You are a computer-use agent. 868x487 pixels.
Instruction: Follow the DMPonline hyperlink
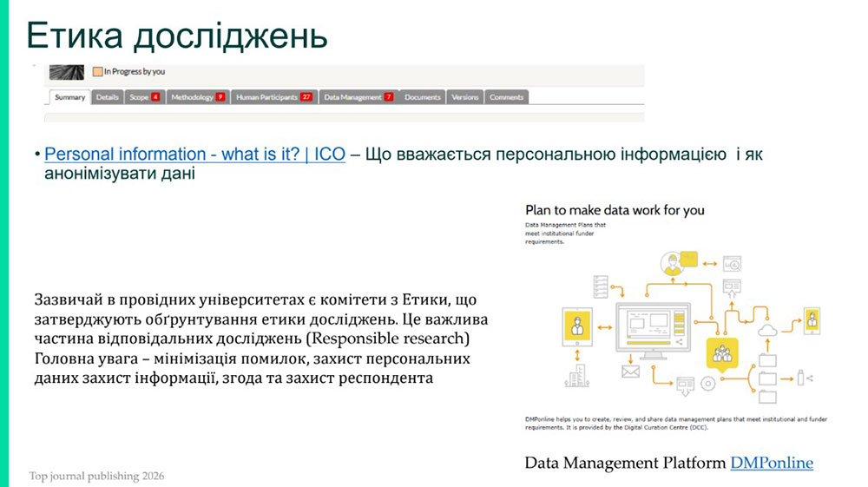click(771, 463)
